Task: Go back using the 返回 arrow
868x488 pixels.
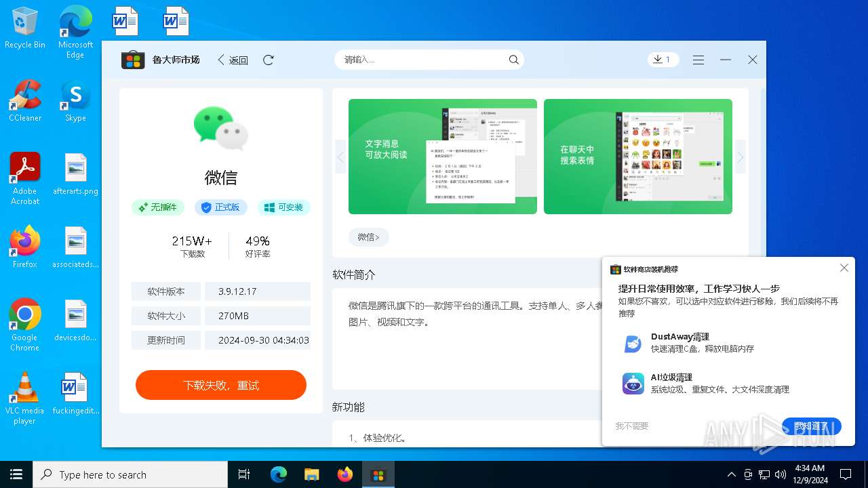Action: point(233,60)
